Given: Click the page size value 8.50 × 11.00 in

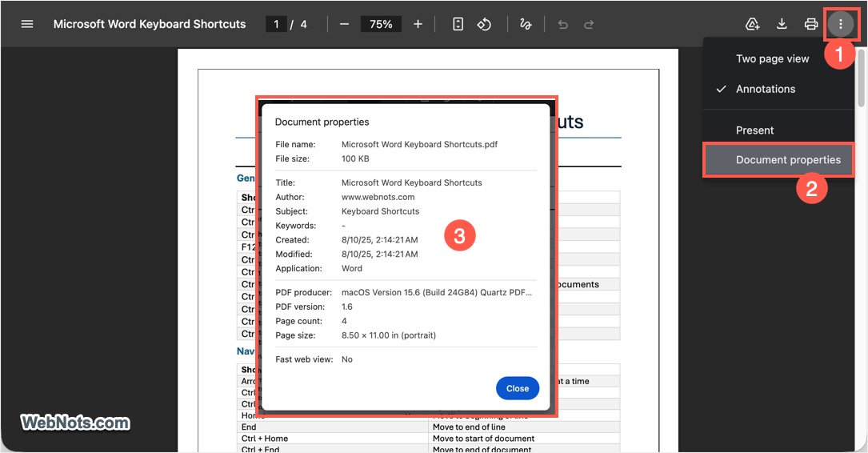Looking at the screenshot, I should click(388, 335).
